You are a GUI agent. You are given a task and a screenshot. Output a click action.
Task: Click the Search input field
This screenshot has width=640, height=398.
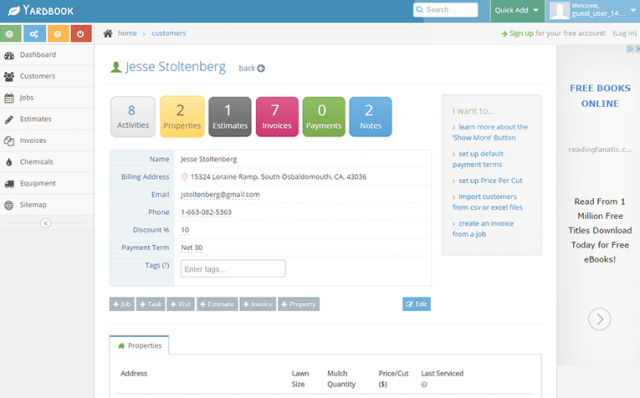pos(446,10)
